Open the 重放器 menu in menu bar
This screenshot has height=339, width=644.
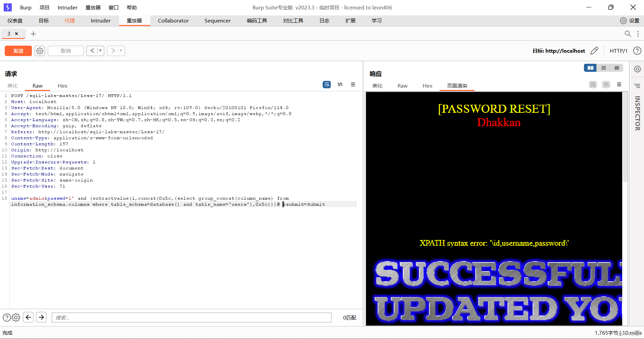pyautogui.click(x=93, y=7)
